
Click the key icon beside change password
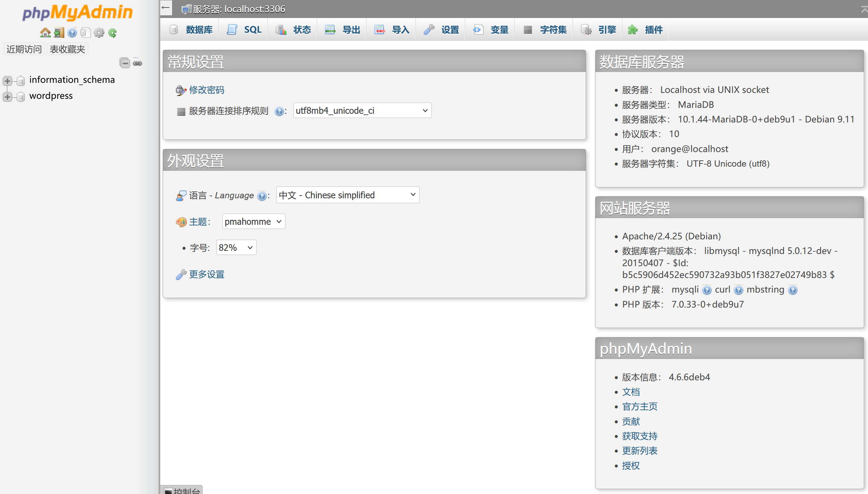pos(181,90)
